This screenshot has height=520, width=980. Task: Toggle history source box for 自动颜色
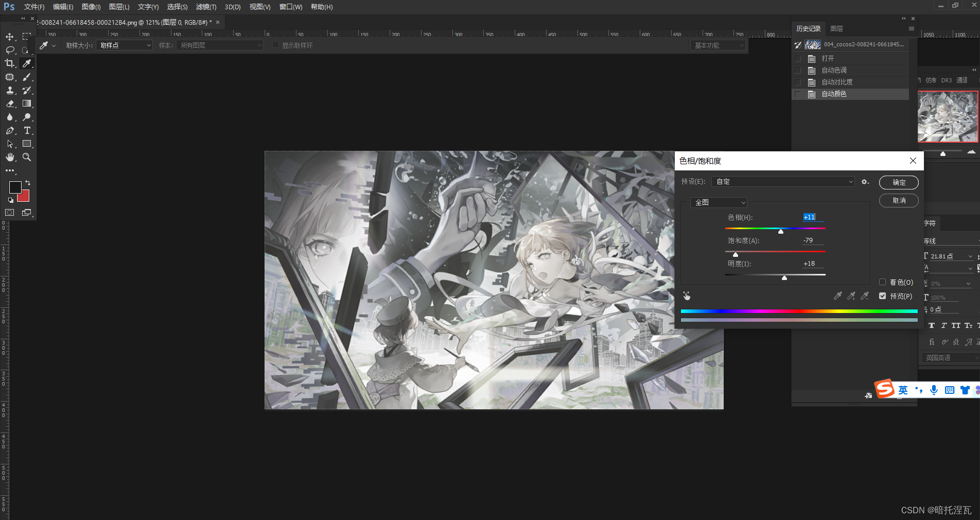tap(798, 94)
